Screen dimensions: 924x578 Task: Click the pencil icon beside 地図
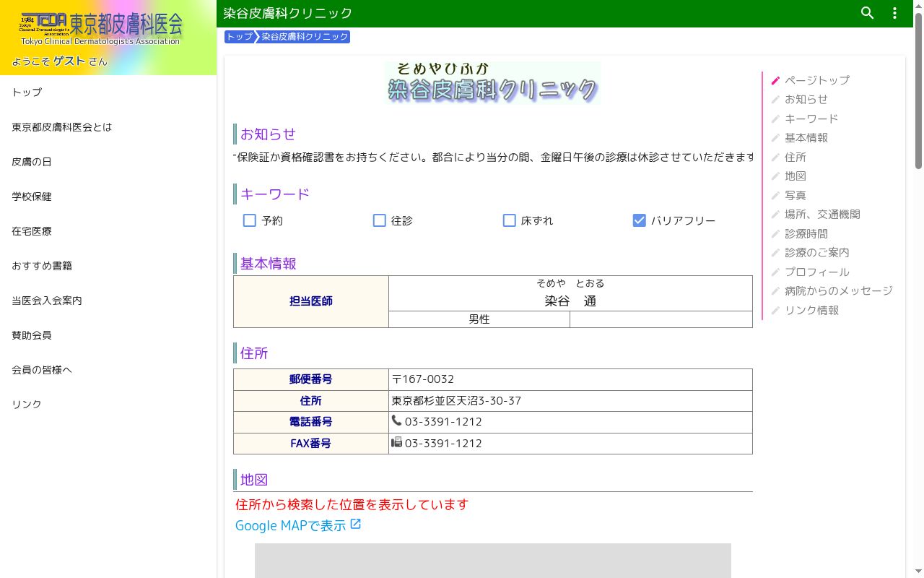point(775,176)
